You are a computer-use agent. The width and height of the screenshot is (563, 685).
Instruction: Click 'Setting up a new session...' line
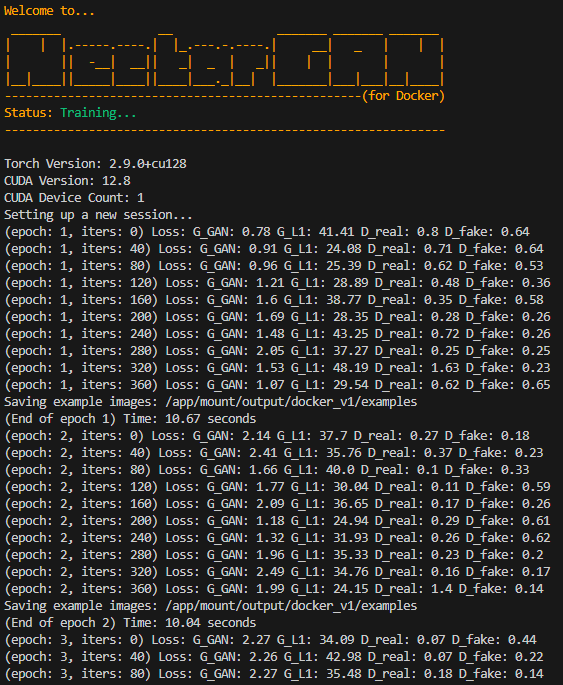(98, 214)
